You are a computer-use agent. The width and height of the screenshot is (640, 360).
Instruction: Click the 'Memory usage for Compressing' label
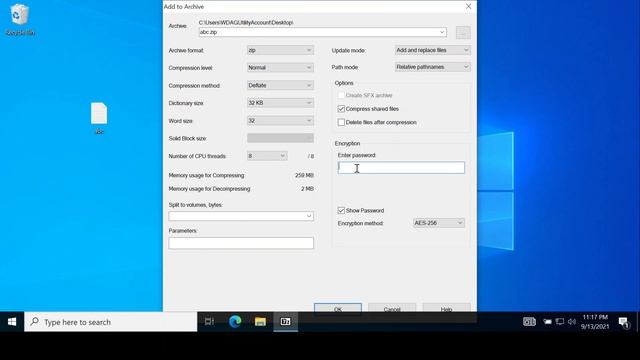207,176
